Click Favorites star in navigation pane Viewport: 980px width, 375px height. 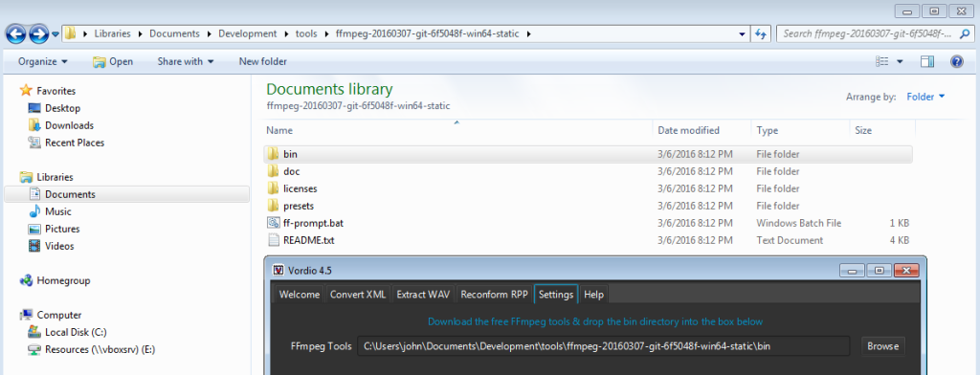click(x=26, y=91)
